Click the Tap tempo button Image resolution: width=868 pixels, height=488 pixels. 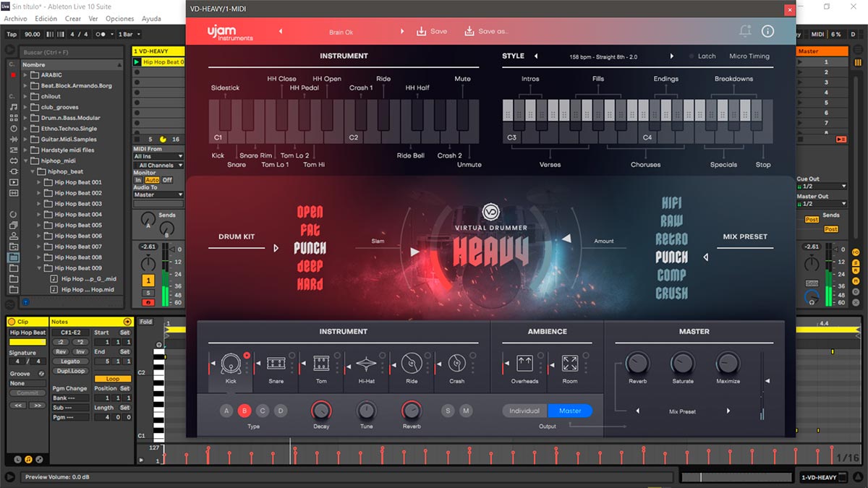click(x=12, y=34)
